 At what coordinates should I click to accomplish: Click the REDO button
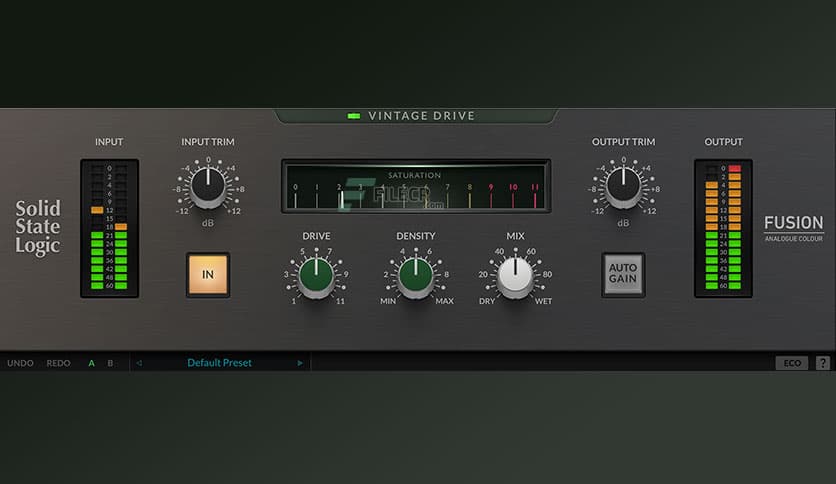tap(58, 363)
